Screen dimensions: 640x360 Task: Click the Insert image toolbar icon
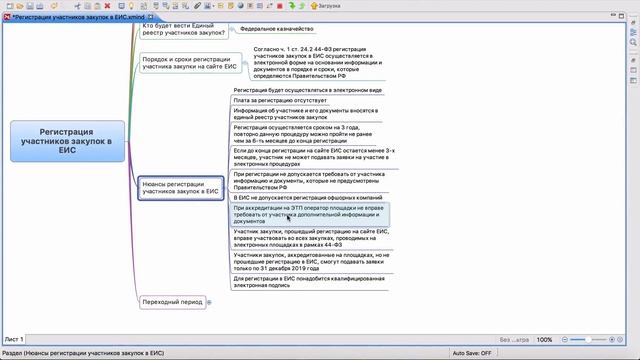207,6
